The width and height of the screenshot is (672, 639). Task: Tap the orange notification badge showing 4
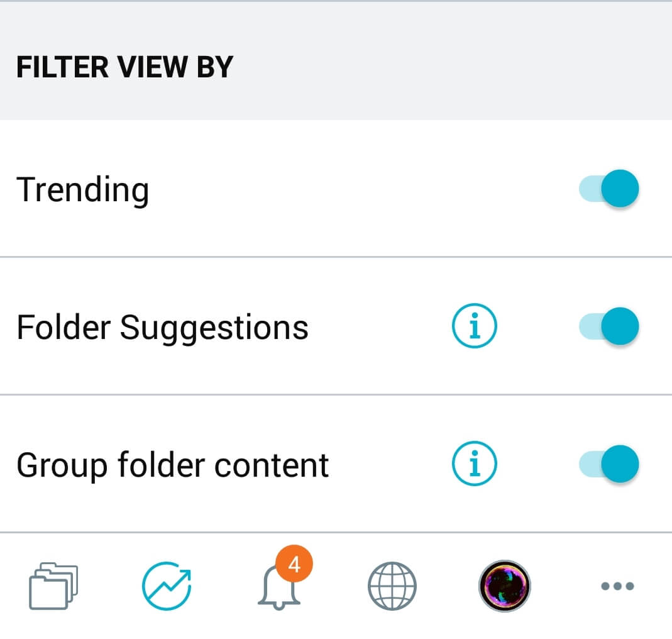(x=294, y=564)
